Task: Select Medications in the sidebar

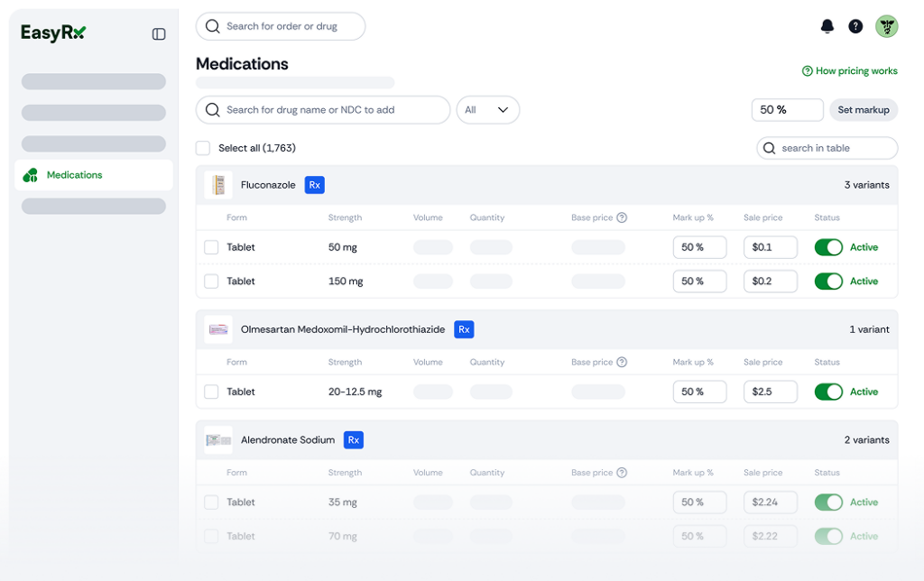Action: click(x=75, y=175)
